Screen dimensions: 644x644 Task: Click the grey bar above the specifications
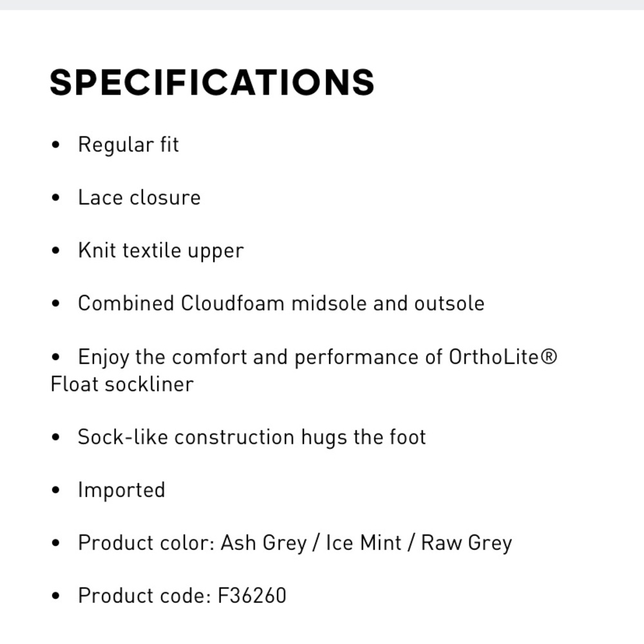point(322,5)
